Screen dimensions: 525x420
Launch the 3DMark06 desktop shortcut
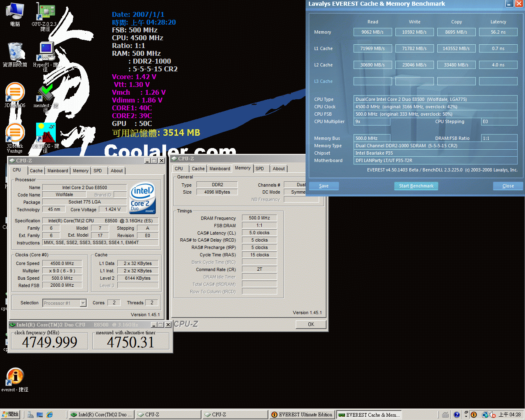point(15,95)
